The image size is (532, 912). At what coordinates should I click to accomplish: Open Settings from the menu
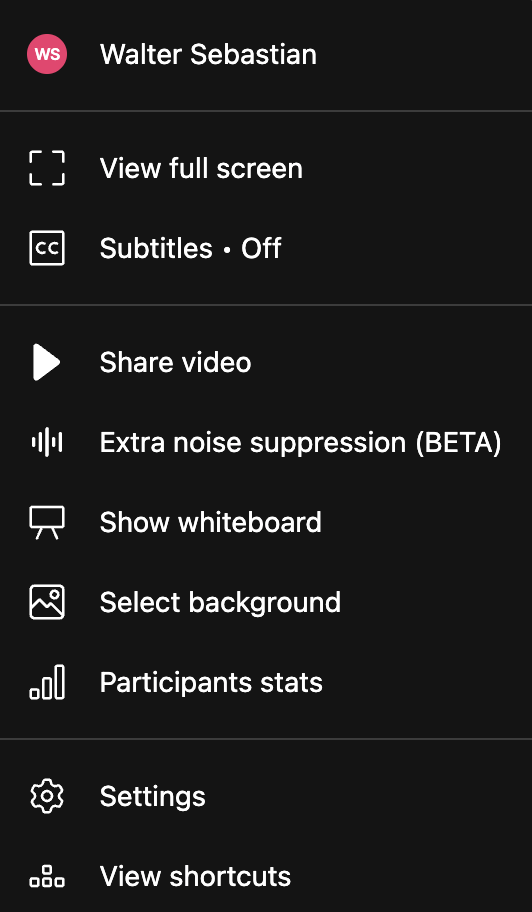click(x=266, y=796)
